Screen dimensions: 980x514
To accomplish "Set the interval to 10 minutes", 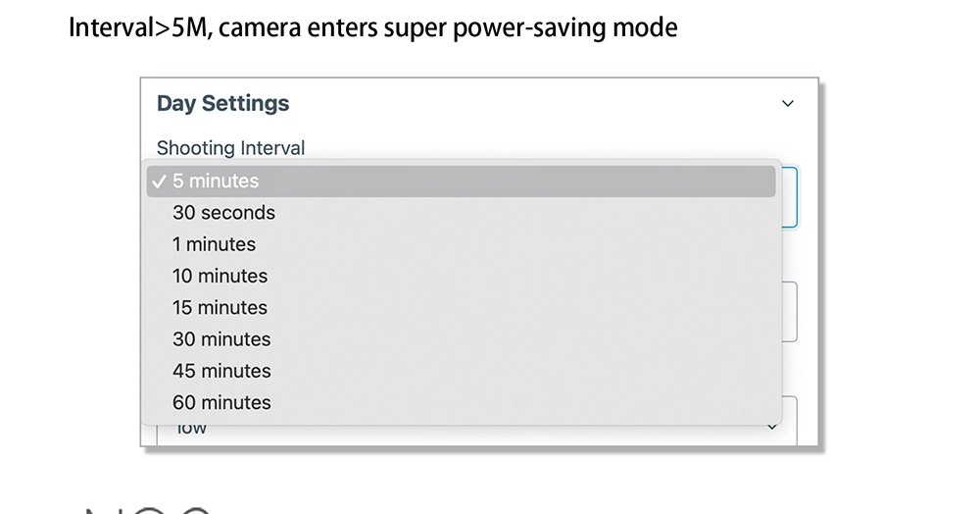I will [x=220, y=276].
